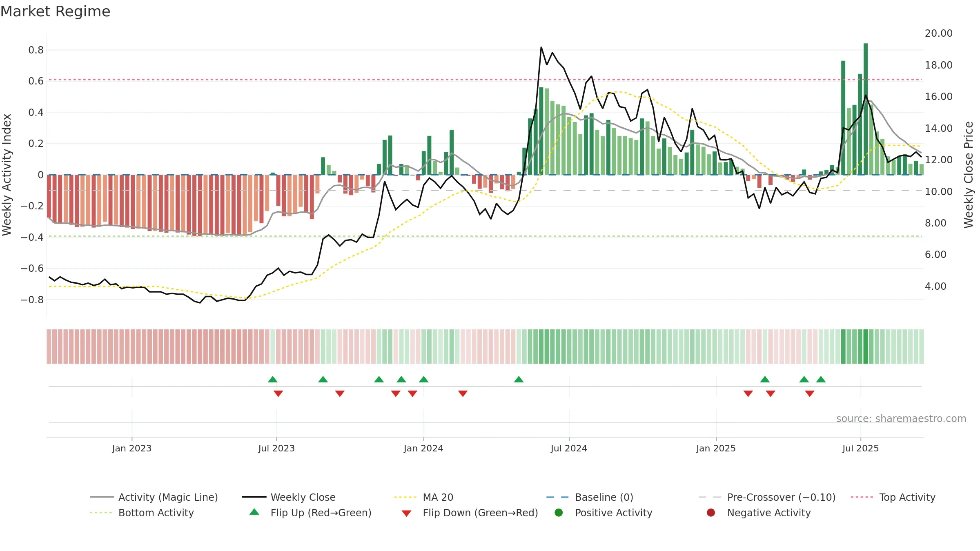Click the Jan 2025 x-axis label
Viewport: 980px width, 551px height.
(716, 448)
